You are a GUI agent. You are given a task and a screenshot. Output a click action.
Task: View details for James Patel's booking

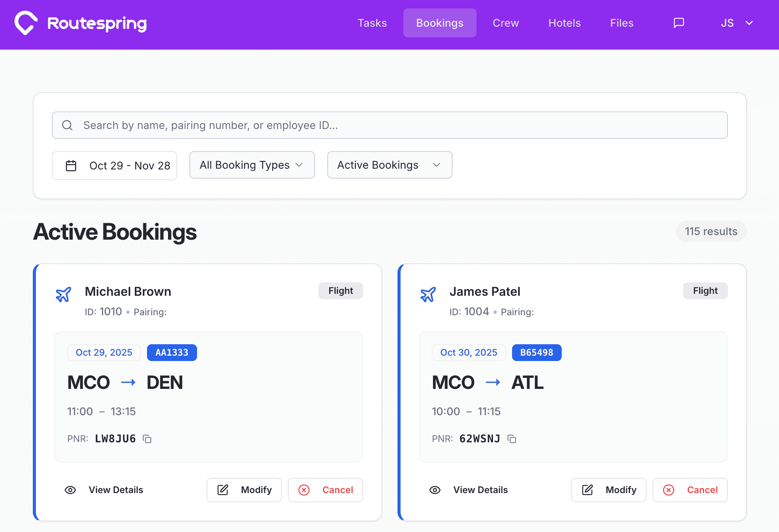(480, 490)
